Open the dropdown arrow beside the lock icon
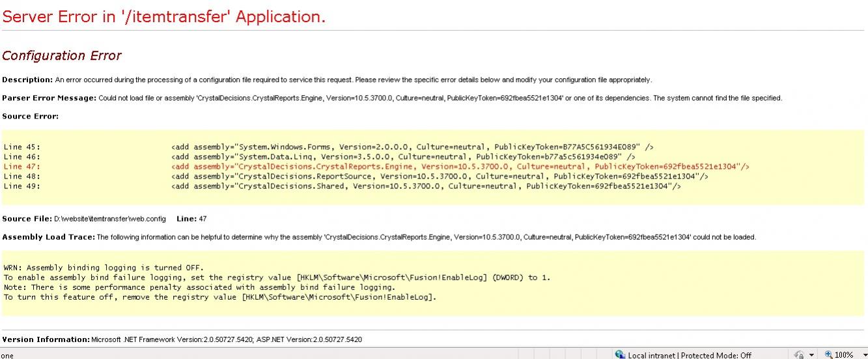Screen dimensions: 868x359 (x=811, y=355)
